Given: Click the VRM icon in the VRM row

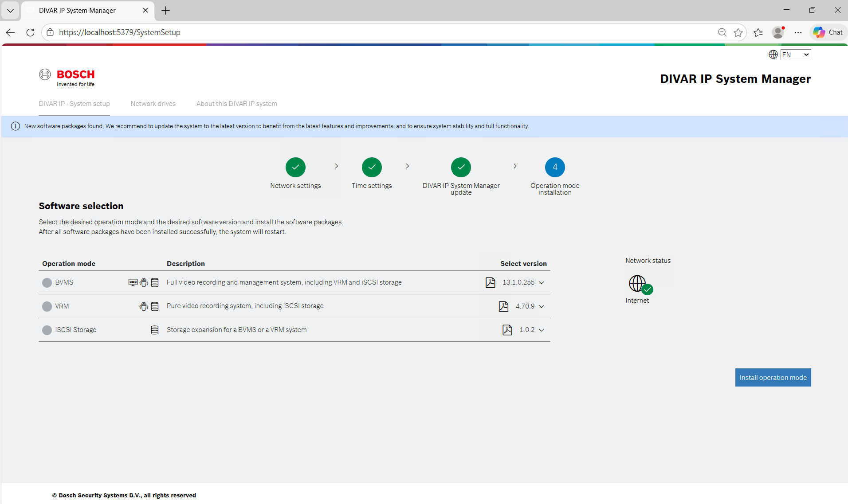Looking at the screenshot, I should point(143,306).
